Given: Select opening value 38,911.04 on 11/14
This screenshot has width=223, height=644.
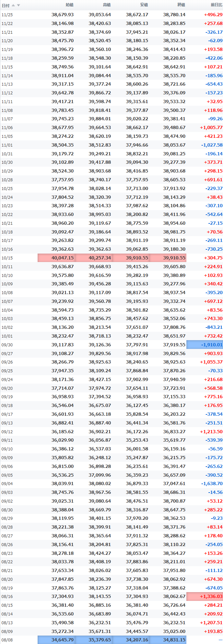Looking at the screenshot, I should 63,76.
